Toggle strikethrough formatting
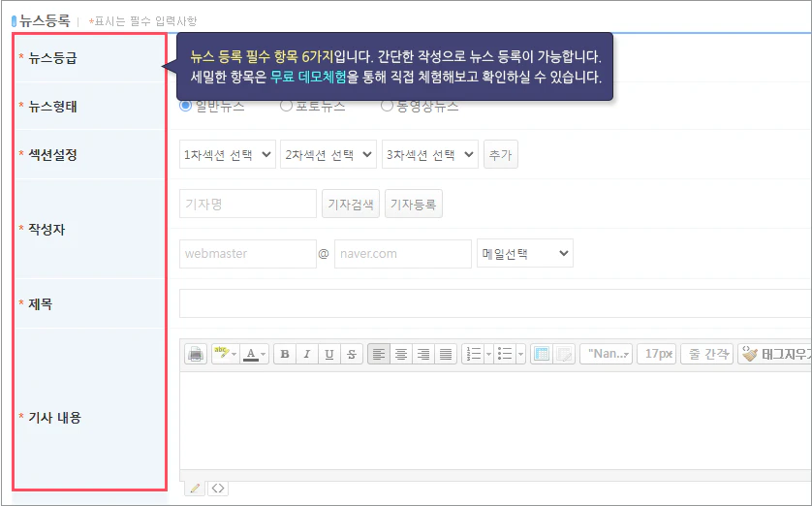This screenshot has width=812, height=506. pos(351,354)
